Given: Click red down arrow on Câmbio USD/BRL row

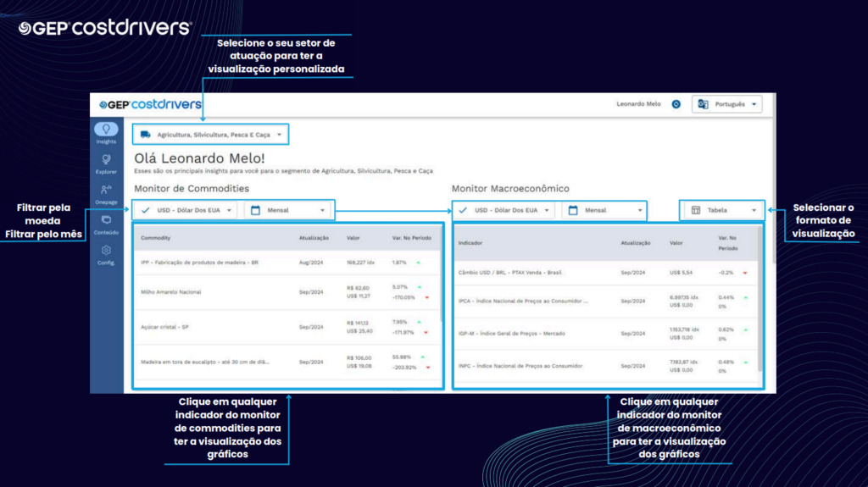Looking at the screenshot, I should (x=745, y=273).
